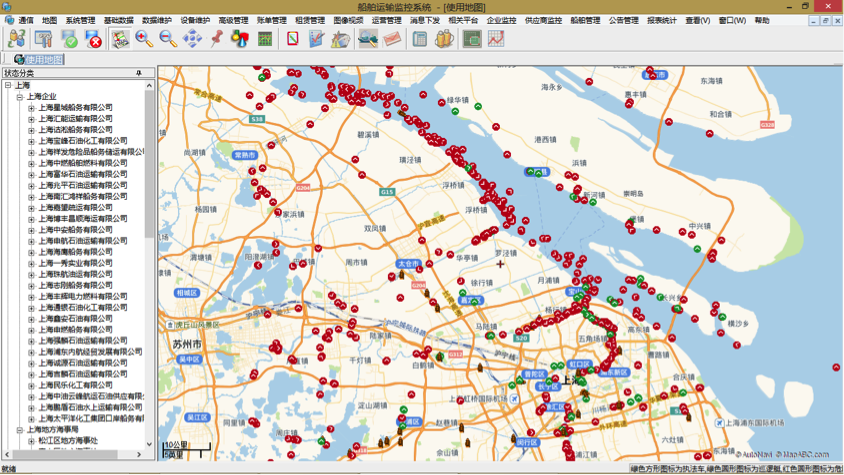Select 上海兆平石油运输有限公司 in tree

tap(83, 185)
